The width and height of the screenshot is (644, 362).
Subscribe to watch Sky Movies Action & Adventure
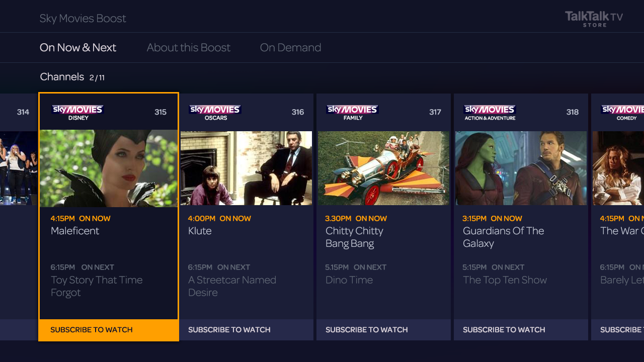(521, 330)
